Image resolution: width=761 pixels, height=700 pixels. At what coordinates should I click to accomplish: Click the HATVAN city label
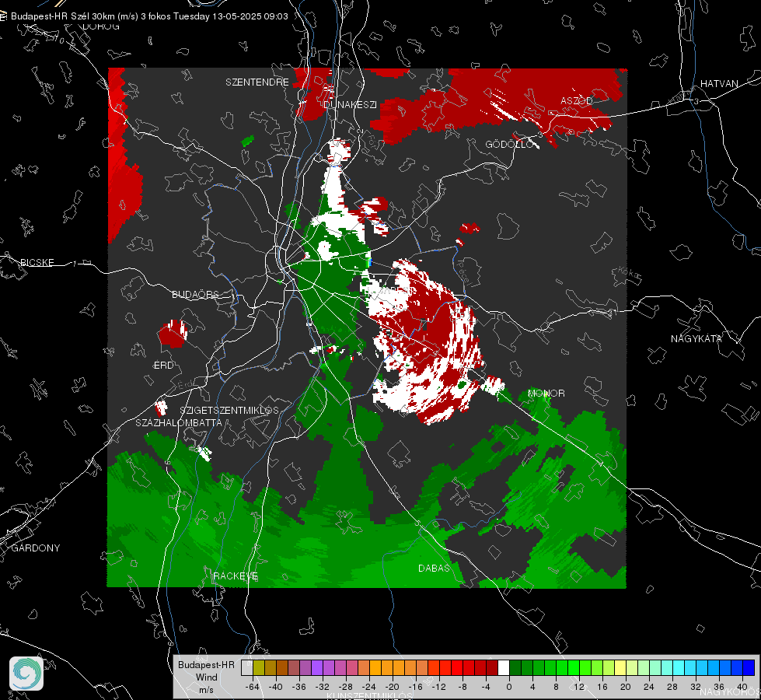pos(719,83)
